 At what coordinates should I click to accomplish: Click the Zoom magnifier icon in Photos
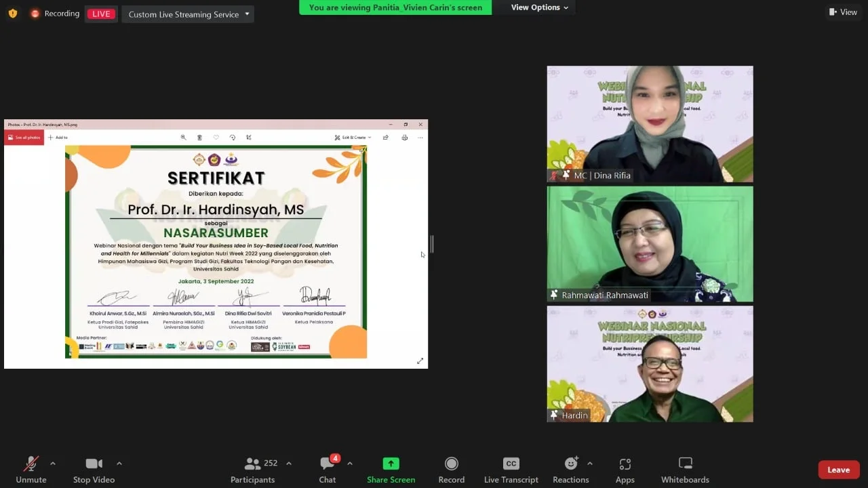[x=183, y=138]
